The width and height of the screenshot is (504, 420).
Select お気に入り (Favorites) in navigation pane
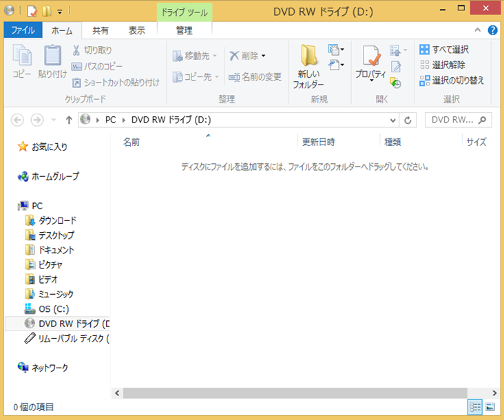pyautogui.click(x=43, y=147)
